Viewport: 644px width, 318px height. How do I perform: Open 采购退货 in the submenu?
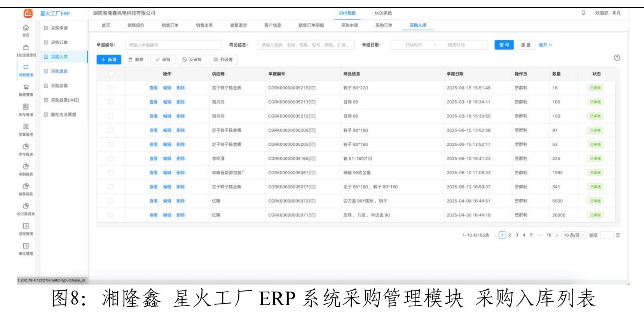59,71
